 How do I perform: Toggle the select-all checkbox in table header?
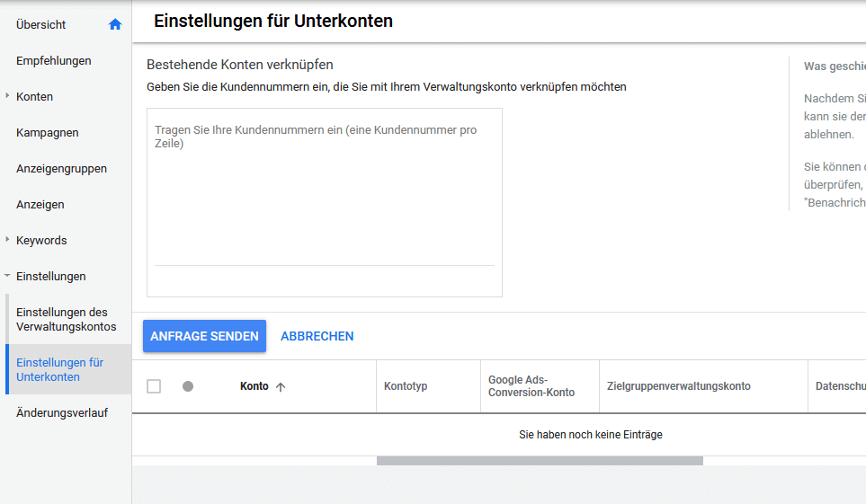point(154,386)
